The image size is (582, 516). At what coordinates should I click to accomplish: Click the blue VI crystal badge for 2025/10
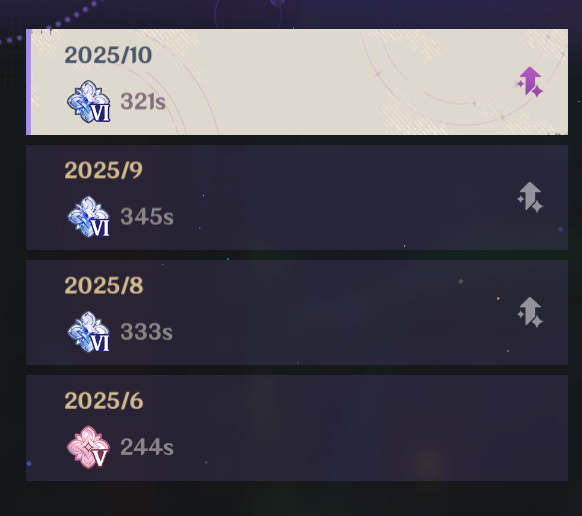point(89,101)
